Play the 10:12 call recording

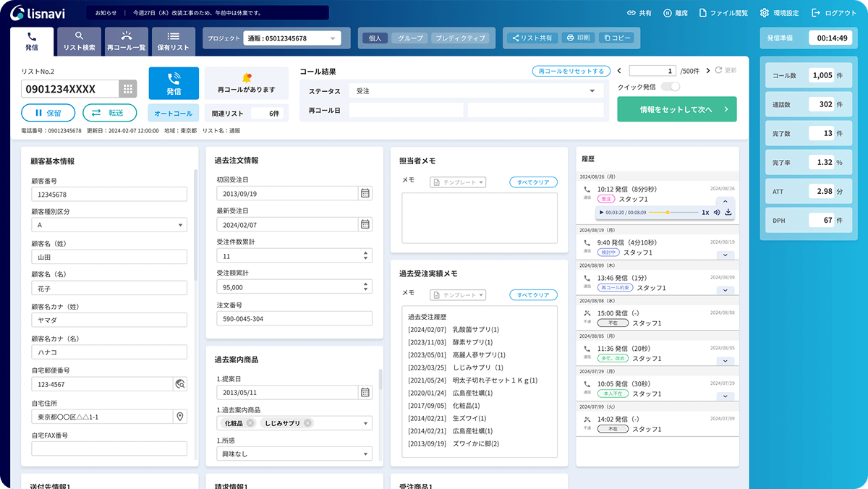point(601,213)
